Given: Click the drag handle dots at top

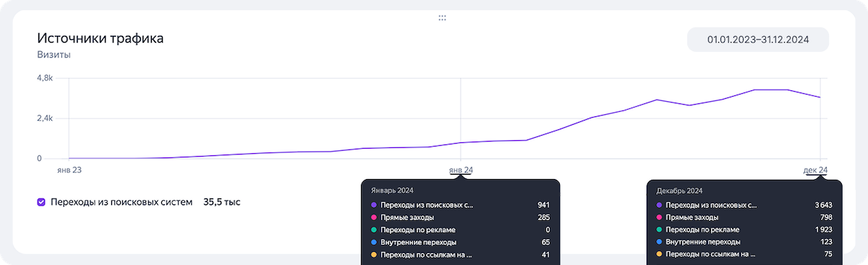Looking at the screenshot, I should [x=442, y=17].
